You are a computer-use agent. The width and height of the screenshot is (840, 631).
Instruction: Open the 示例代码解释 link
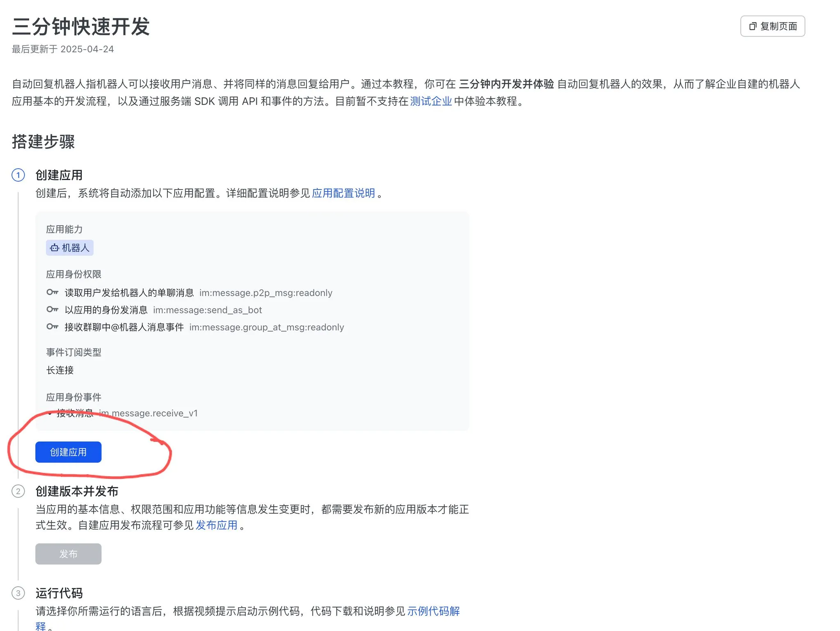pyautogui.click(x=434, y=611)
